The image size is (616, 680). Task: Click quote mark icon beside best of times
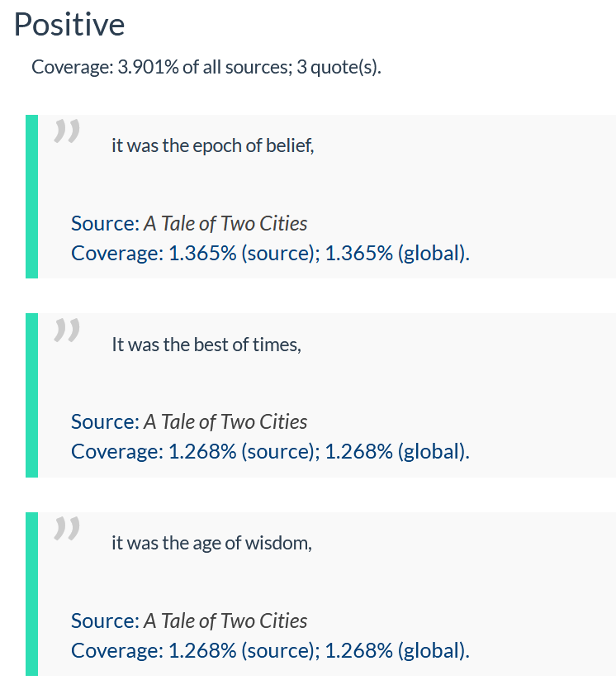(x=67, y=330)
